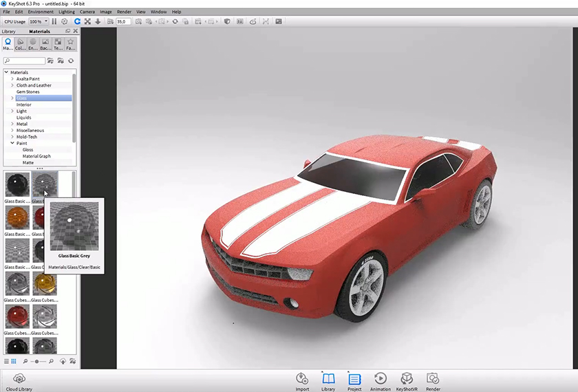Click the library search input field

click(x=26, y=61)
